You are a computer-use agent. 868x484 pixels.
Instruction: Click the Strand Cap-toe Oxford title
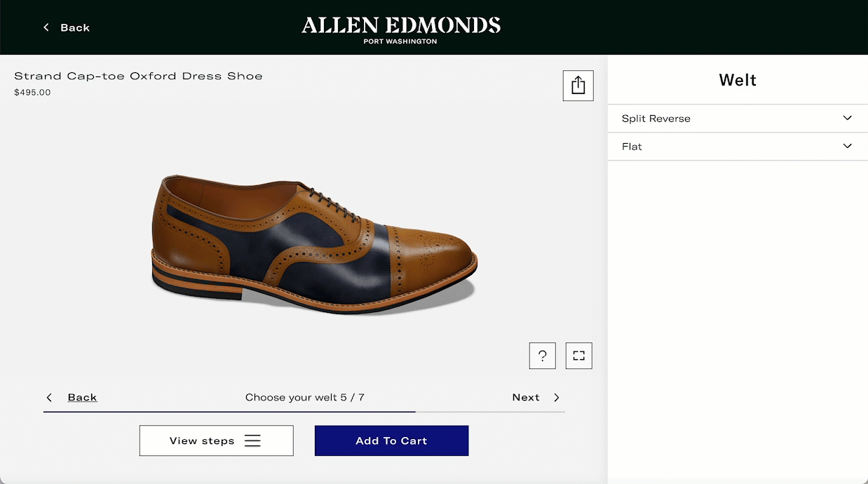pyautogui.click(x=138, y=76)
